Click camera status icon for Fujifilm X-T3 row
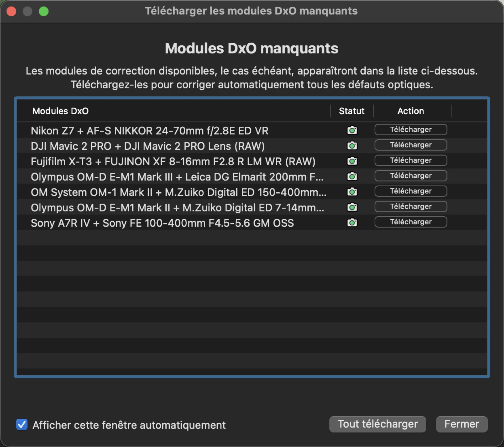The height and width of the screenshot is (447, 504). click(x=352, y=161)
